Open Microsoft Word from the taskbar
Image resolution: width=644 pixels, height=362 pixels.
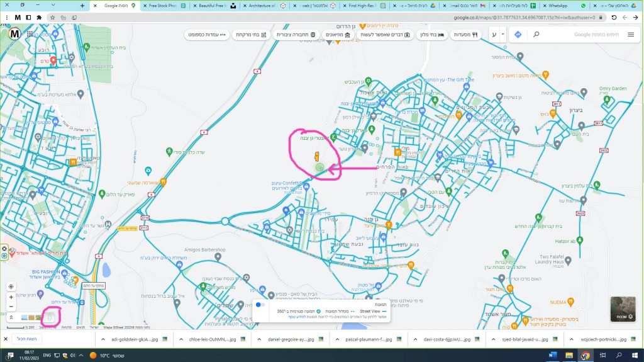(x=552, y=355)
